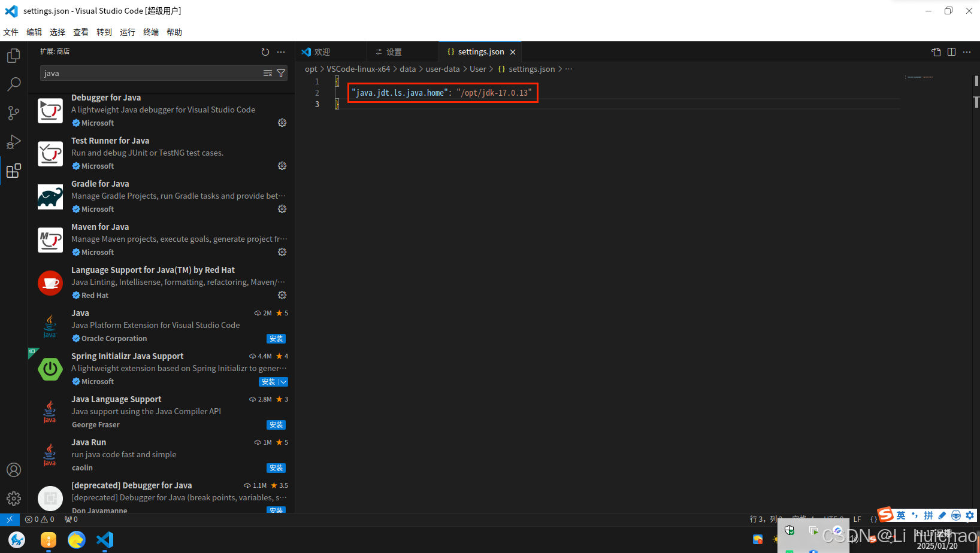Open the extension filter funnel menu
980x553 pixels.
pos(281,73)
